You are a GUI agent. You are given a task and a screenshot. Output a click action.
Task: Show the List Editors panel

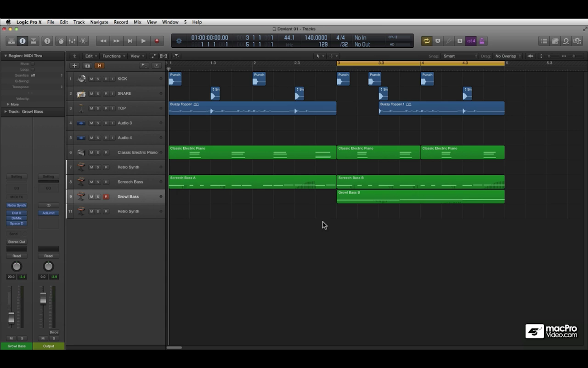(x=544, y=41)
